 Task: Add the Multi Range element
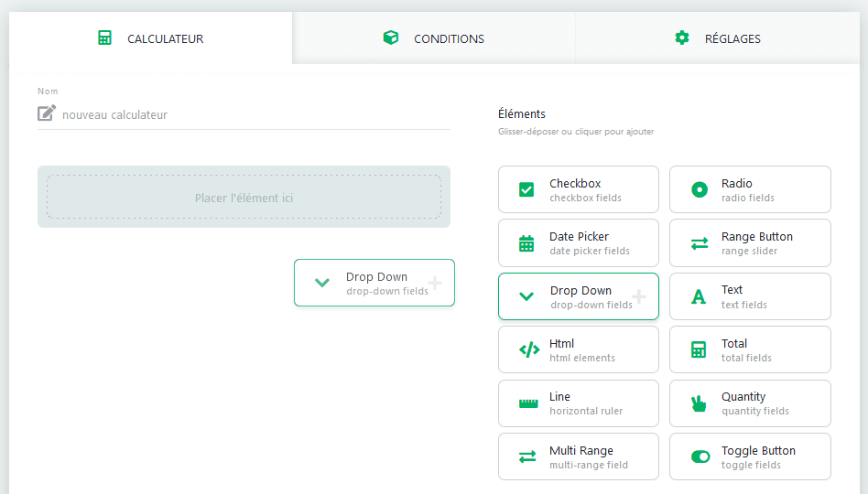[578, 456]
